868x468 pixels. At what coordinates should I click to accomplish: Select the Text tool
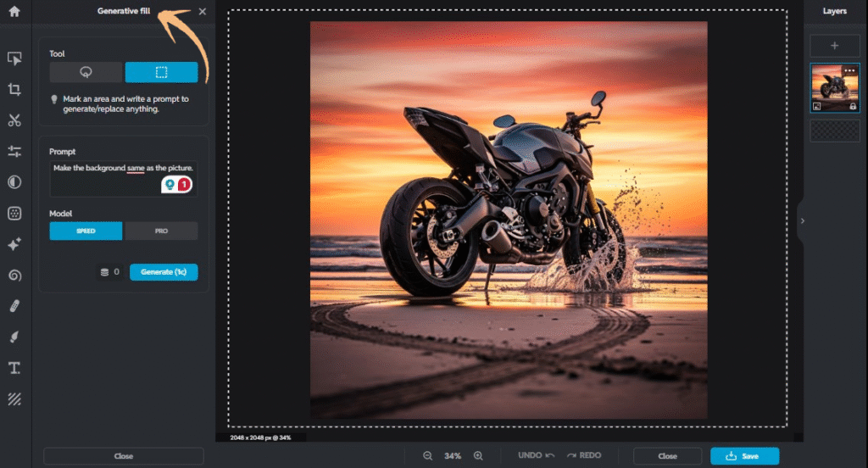tap(14, 368)
